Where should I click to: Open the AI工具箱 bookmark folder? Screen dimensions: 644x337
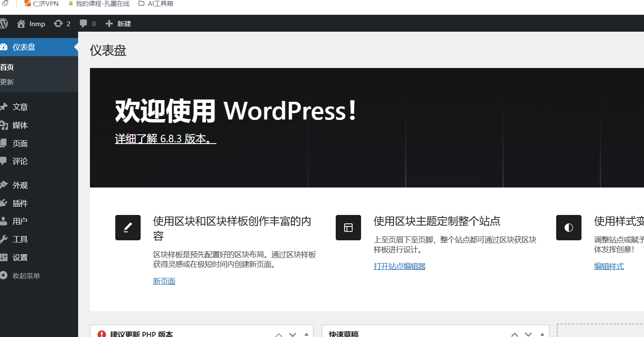click(x=156, y=3)
